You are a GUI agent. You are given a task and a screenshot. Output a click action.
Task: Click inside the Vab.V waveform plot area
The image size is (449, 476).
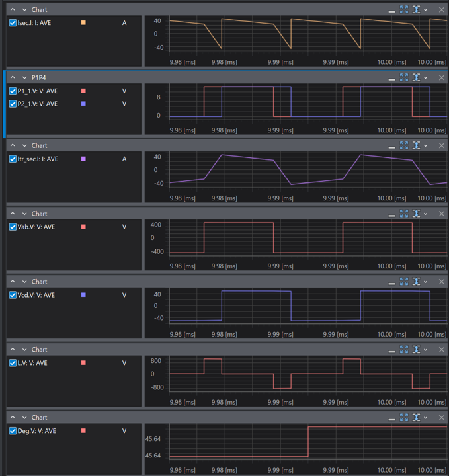pyautogui.click(x=298, y=238)
